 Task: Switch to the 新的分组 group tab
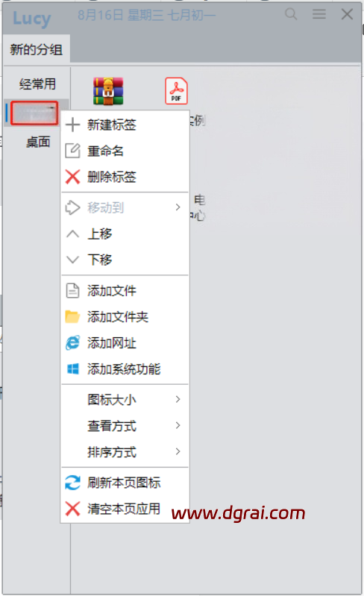click(x=37, y=49)
